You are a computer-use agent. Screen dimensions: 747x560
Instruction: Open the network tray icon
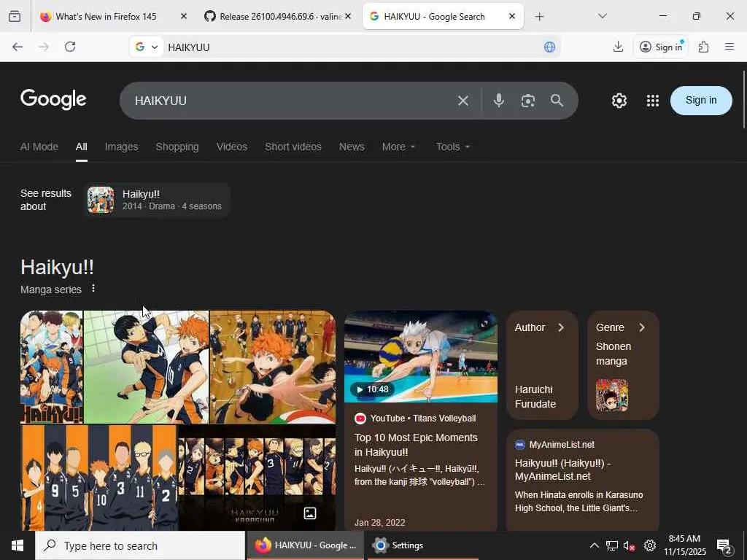pos(612,545)
